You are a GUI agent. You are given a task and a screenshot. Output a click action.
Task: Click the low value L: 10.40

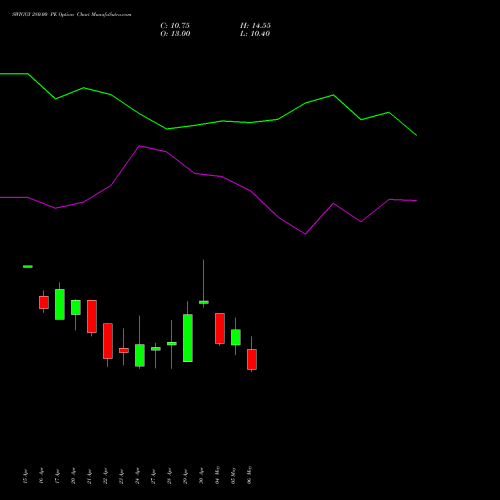click(x=255, y=34)
